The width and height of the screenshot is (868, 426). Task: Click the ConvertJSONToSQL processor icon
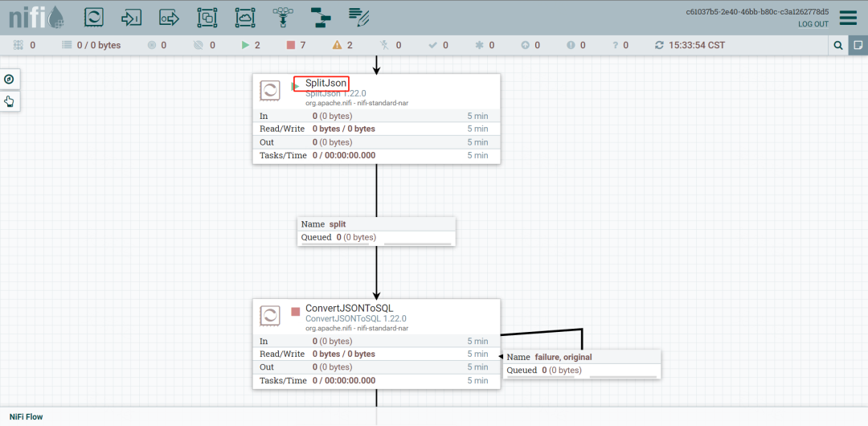[269, 316]
